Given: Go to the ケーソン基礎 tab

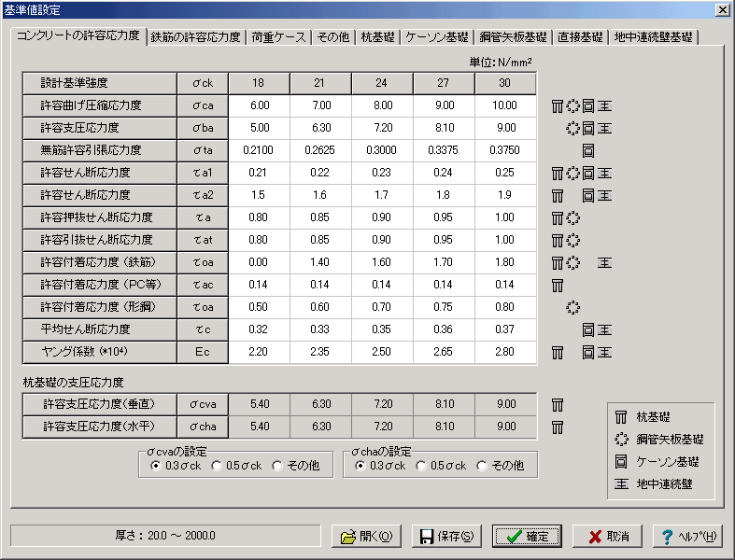Looking at the screenshot, I should [436, 37].
